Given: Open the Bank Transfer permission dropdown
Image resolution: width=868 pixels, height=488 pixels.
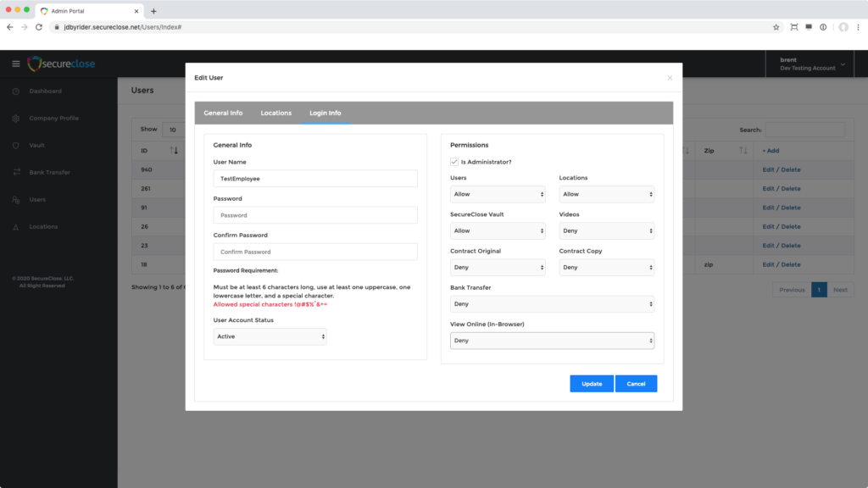Looking at the screenshot, I should coord(552,303).
